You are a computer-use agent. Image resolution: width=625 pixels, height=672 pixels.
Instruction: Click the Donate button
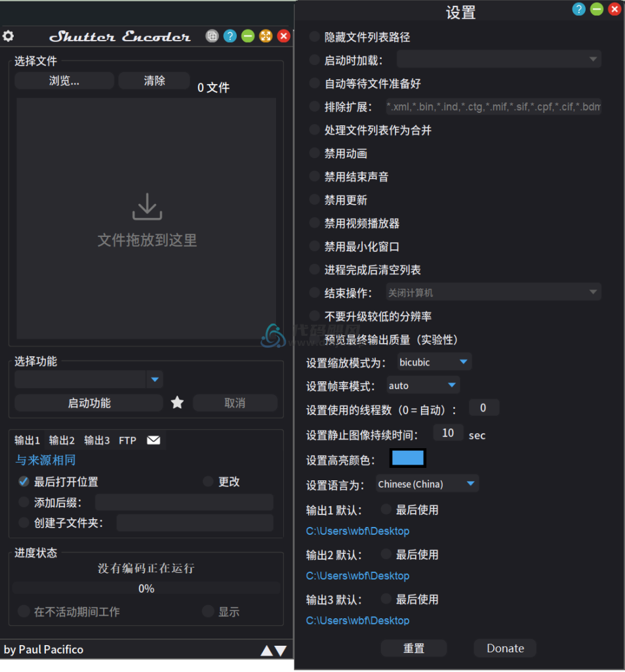click(505, 648)
